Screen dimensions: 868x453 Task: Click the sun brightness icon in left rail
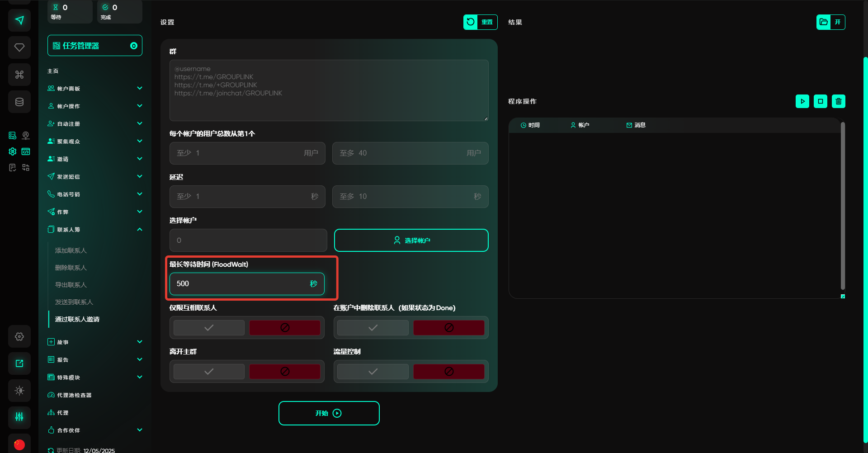[x=19, y=391]
